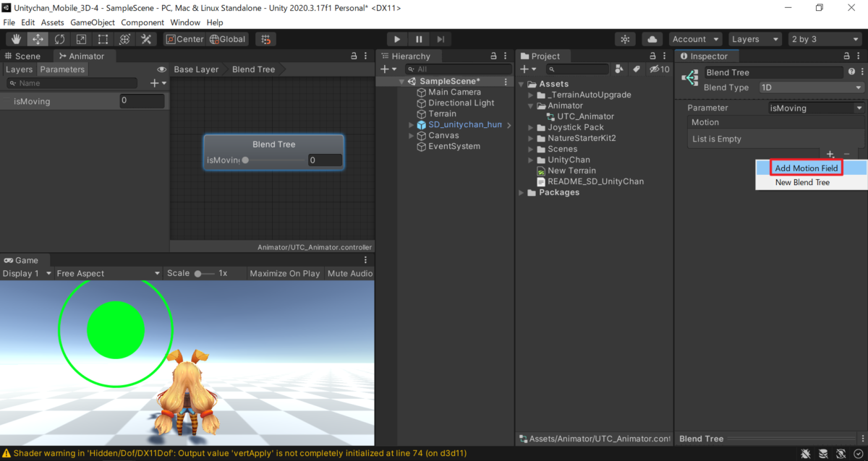Viewport: 868px width, 461px height.
Task: Select the Rotate tool
Action: (x=59, y=39)
